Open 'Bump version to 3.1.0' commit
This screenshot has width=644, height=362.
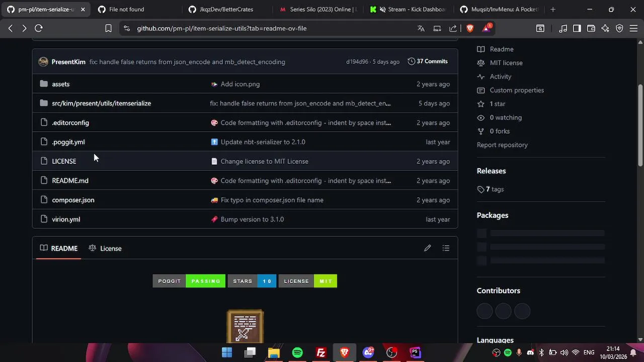pyautogui.click(x=252, y=219)
